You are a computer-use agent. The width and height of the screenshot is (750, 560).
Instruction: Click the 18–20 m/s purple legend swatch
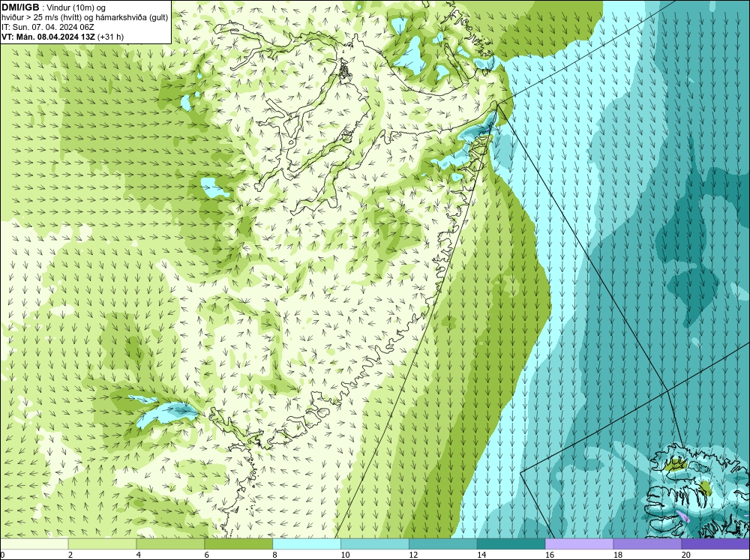pos(647,544)
